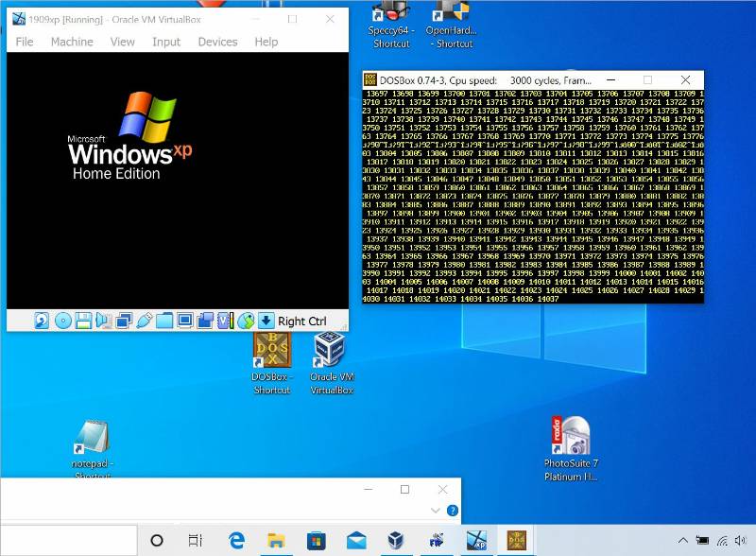756x556 pixels.
Task: Click the display monitor indicator in VirtualBox status bar
Action: [x=184, y=321]
